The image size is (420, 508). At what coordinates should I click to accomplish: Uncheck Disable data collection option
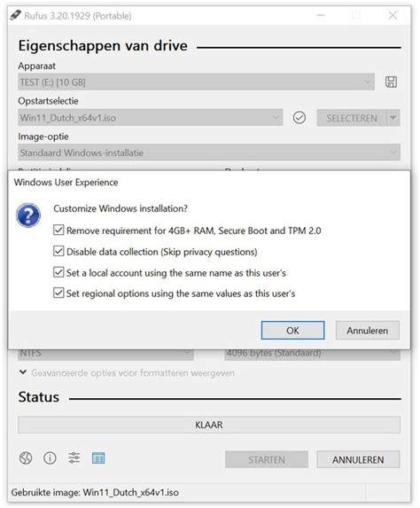pyautogui.click(x=58, y=252)
